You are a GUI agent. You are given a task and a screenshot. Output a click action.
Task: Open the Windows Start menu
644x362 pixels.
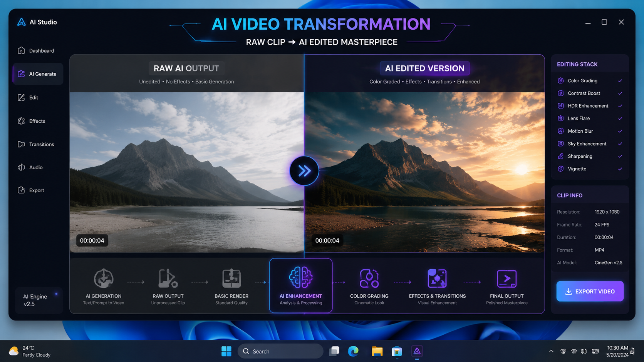point(226,351)
